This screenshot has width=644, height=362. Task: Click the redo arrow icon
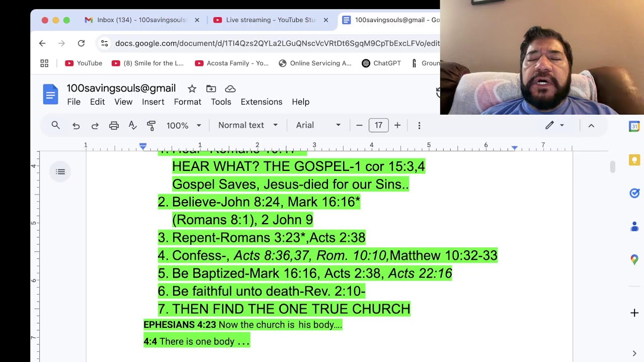tap(95, 126)
